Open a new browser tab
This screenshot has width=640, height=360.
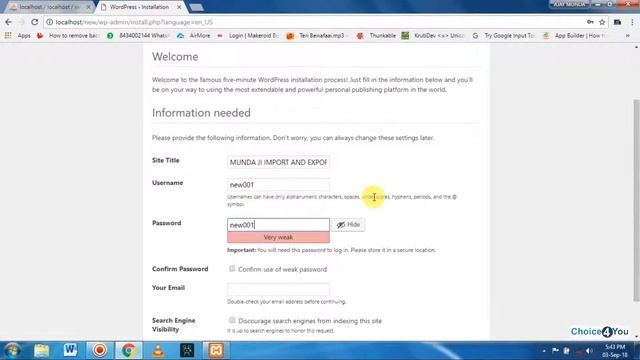tap(196, 7)
